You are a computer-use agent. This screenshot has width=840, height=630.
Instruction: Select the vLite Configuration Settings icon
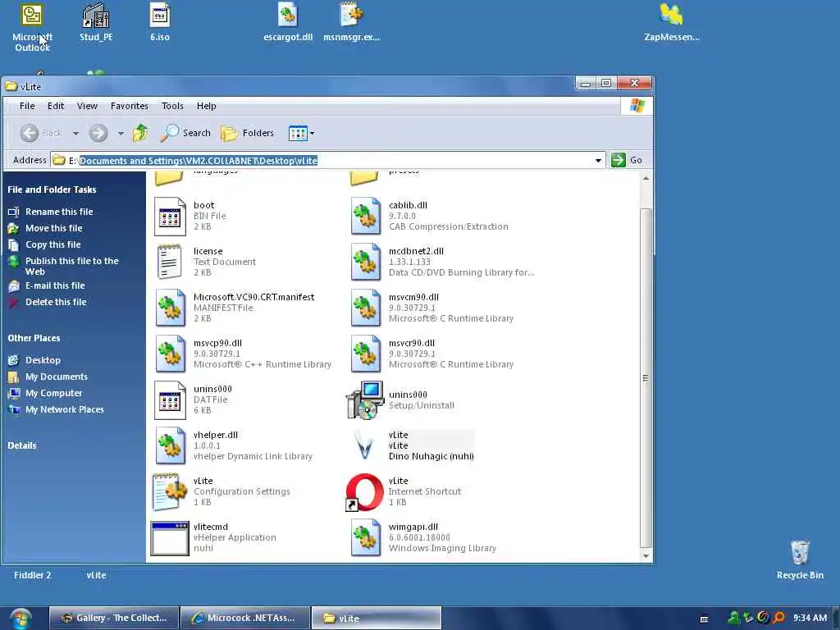(170, 492)
